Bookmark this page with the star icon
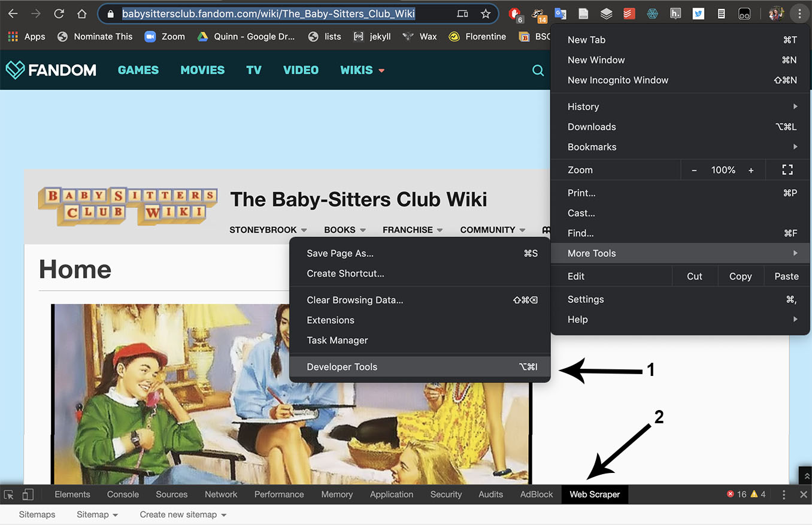The image size is (812, 525). click(486, 13)
